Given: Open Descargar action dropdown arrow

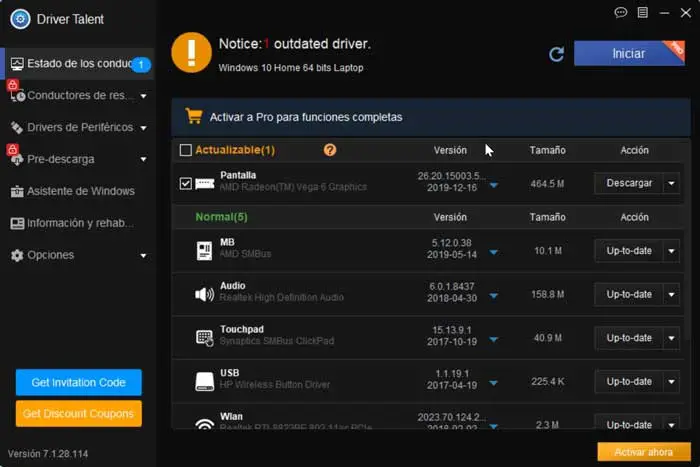Looking at the screenshot, I should click(671, 183).
